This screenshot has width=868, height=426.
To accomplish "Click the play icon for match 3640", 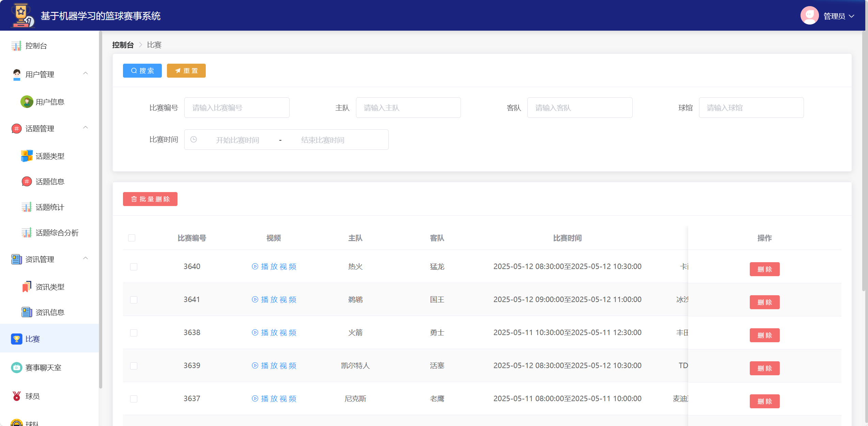I will tap(255, 266).
